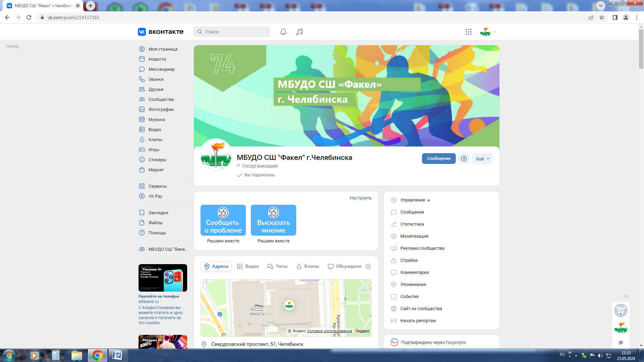Open Яндекс Условия использования link
The image size is (644, 362).
point(330,331)
